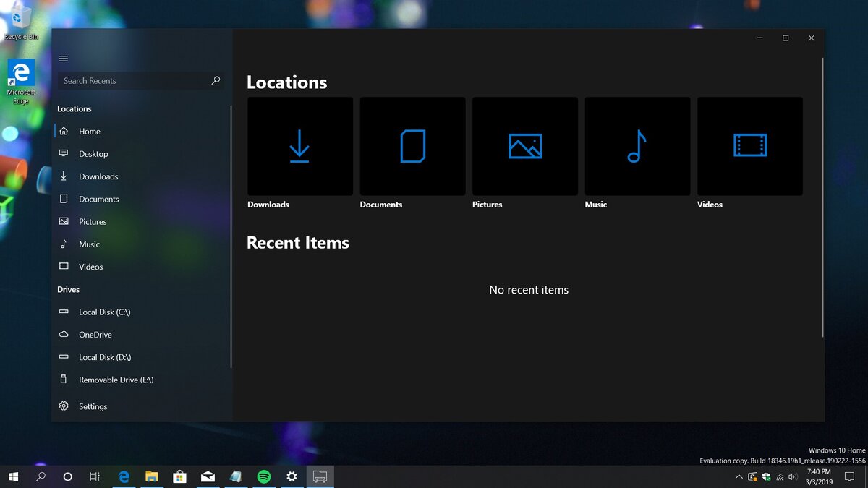Open the Pictures location tile

[524, 146]
